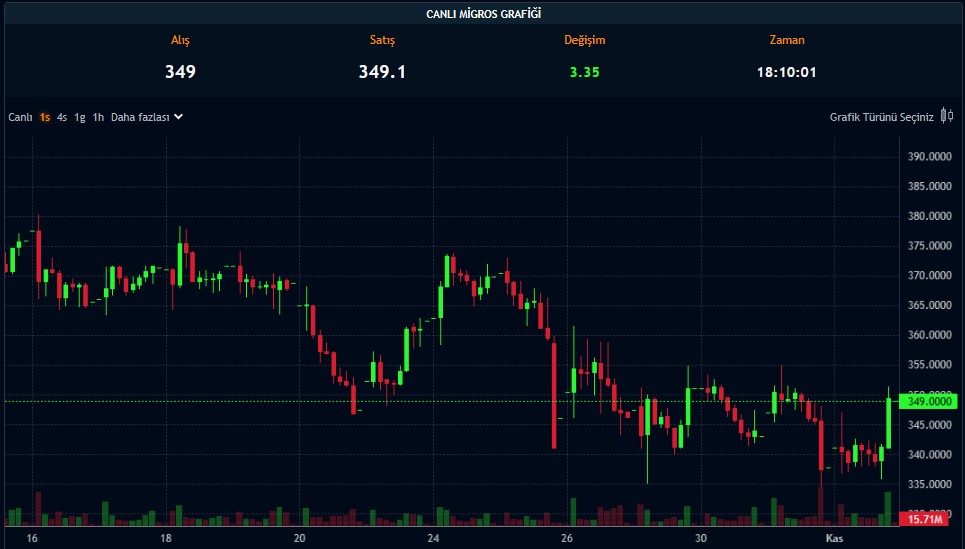Expand the Daha fazlası chevron arrow
The height and width of the screenshot is (549, 965).
[x=179, y=116]
